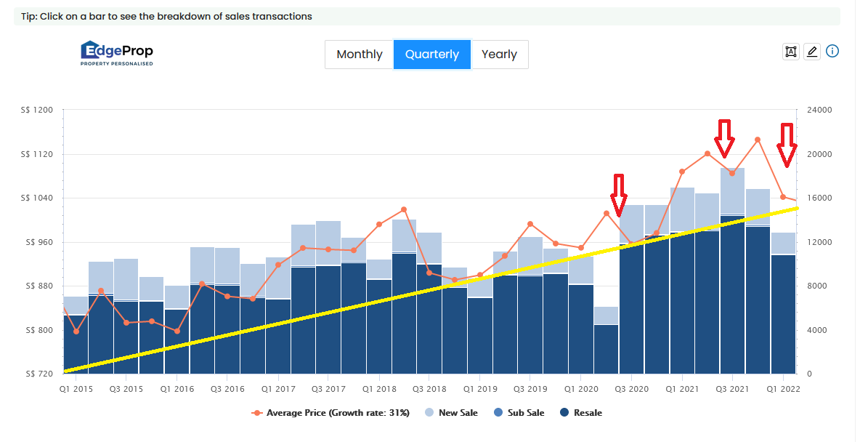Click the 'Q3 2021' x-axis label

[x=732, y=389]
